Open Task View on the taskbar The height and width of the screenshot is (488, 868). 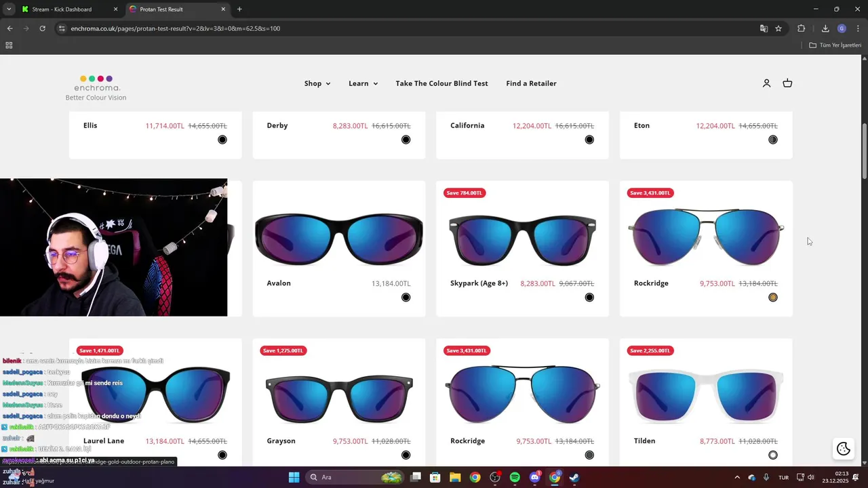tap(416, 477)
